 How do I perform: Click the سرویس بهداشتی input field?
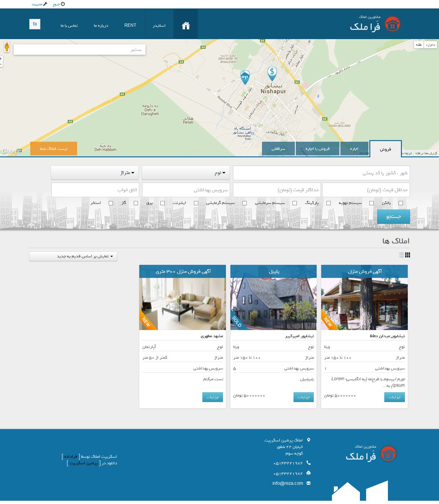[x=186, y=190]
